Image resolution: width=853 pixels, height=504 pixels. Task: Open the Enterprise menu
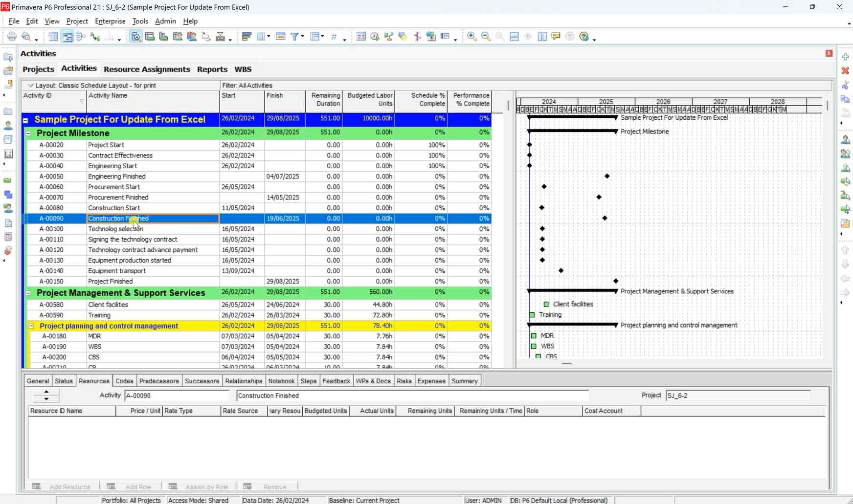pyautogui.click(x=110, y=21)
